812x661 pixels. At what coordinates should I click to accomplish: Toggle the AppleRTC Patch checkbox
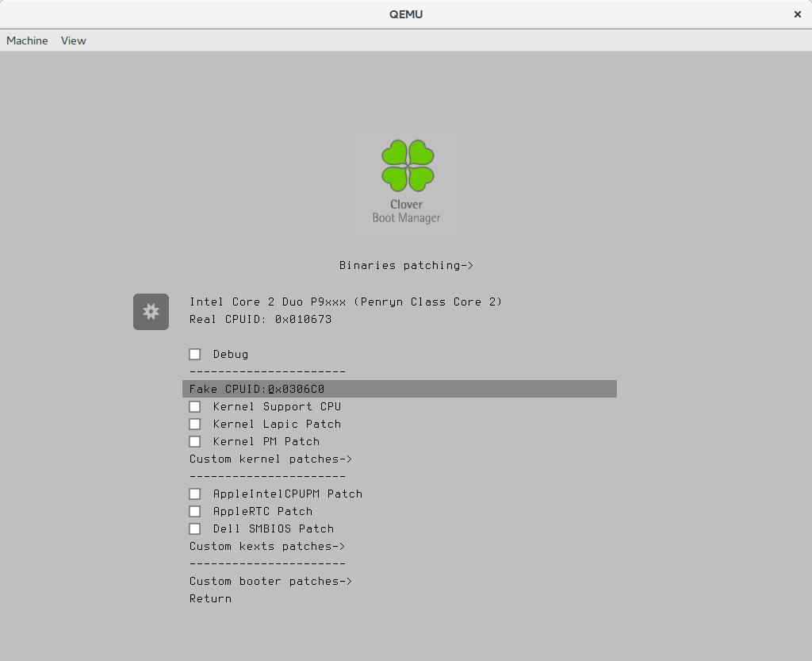click(195, 511)
